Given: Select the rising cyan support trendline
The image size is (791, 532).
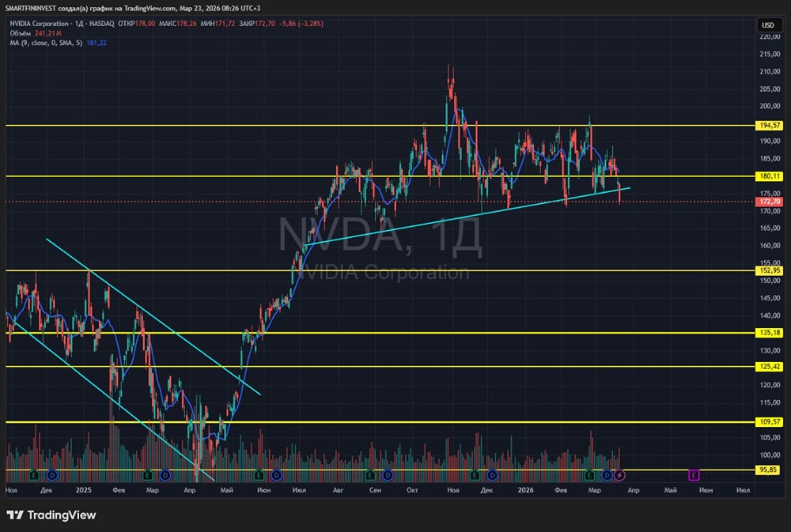Looking at the screenshot, I should (x=467, y=217).
